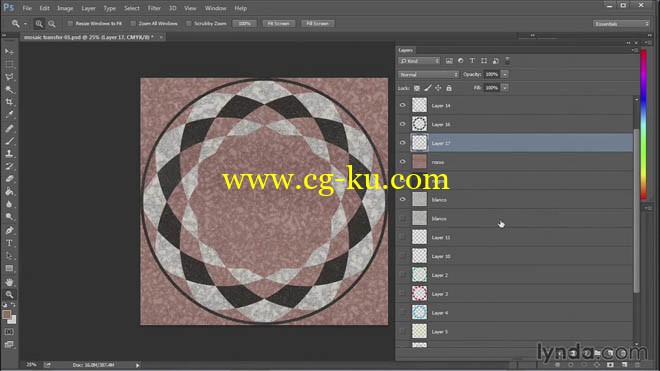Select the Blur tool
This screenshot has height=371, width=660.
(9, 204)
